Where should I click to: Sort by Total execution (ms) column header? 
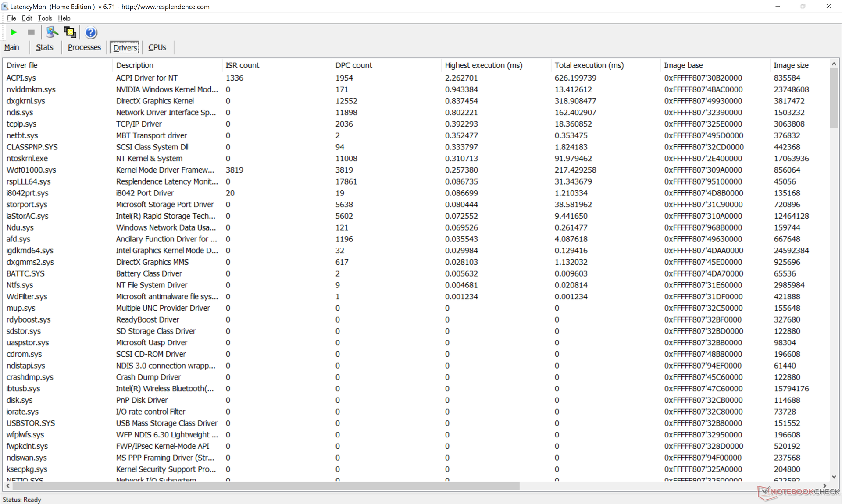pyautogui.click(x=606, y=65)
